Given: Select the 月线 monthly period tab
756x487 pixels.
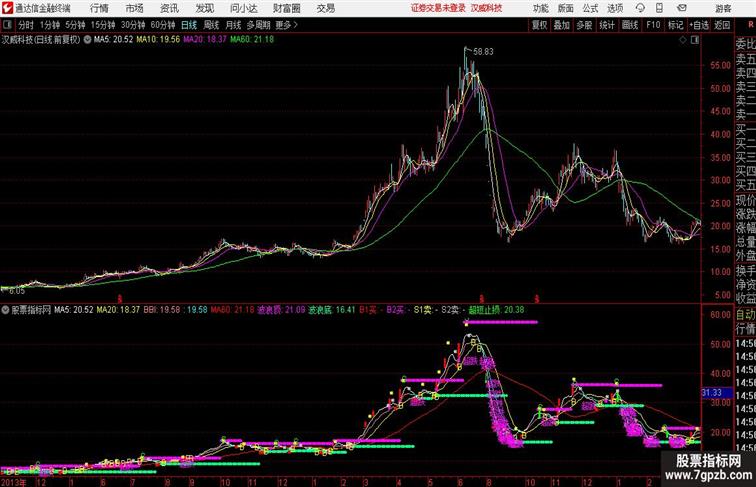Looking at the screenshot, I should pyautogui.click(x=233, y=25).
